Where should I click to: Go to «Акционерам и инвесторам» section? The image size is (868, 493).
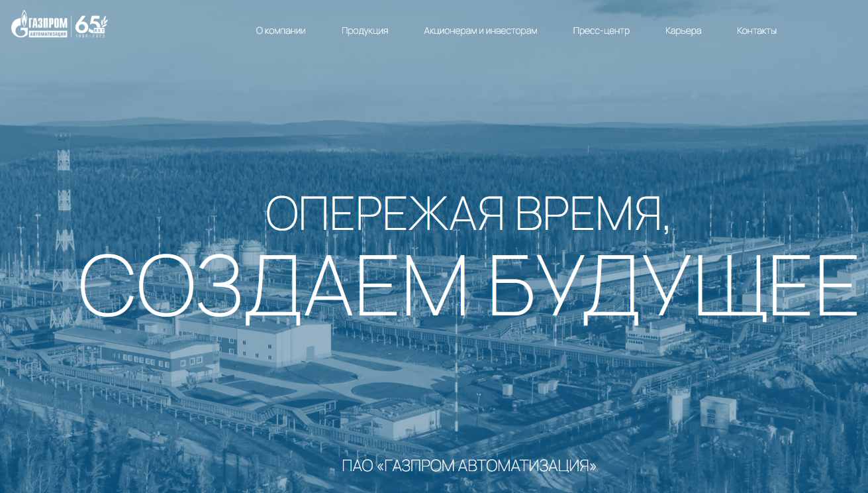tap(481, 30)
